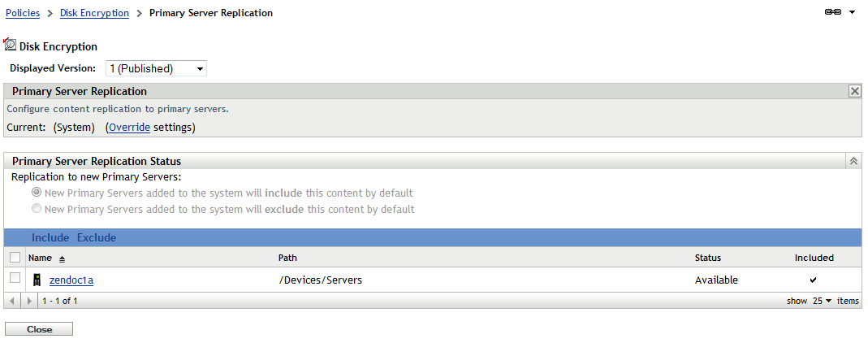This screenshot has width=868, height=343.
Task: Select the include content by default radio
Action: (x=37, y=193)
